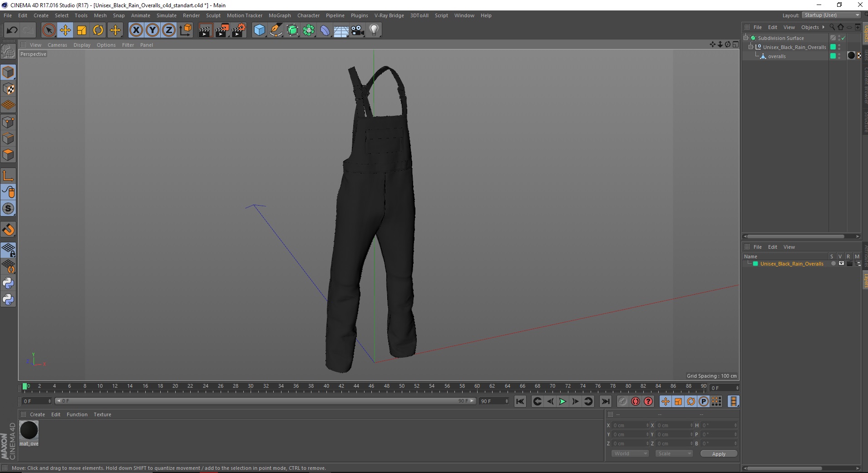Open the Layout dropdown Startup (User)
This screenshot has width=868, height=473.
pyautogui.click(x=832, y=15)
